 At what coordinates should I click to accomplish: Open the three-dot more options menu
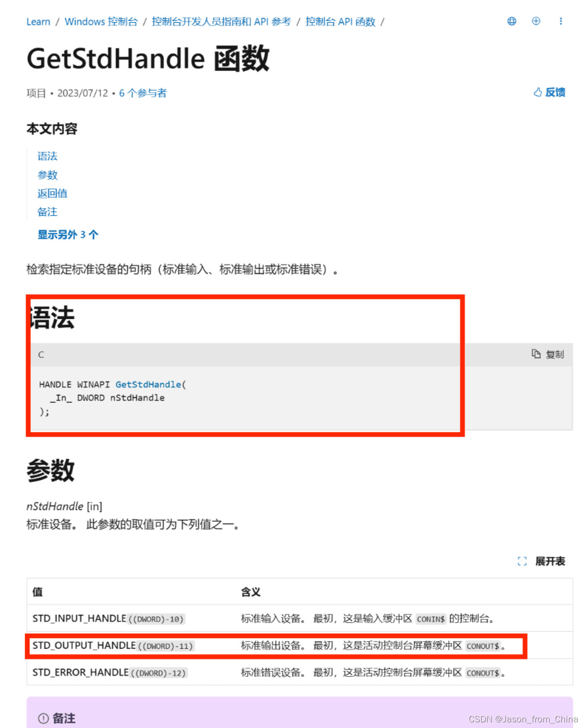pos(561,21)
